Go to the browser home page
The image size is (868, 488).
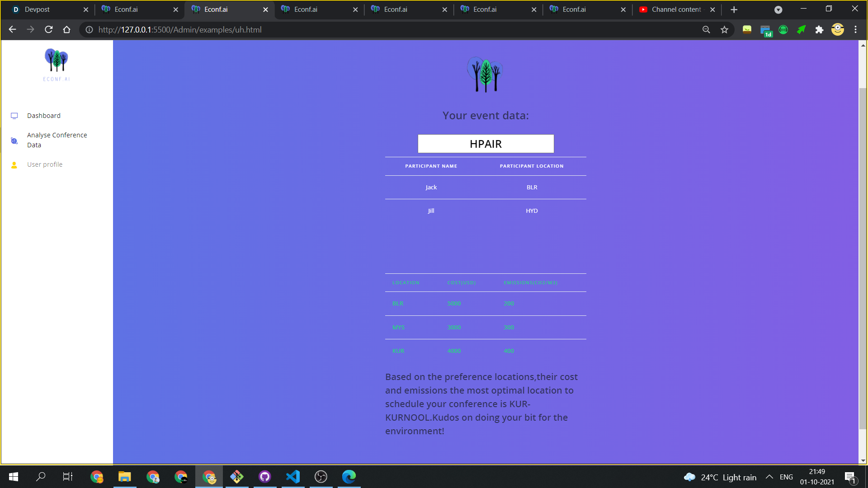pyautogui.click(x=67, y=30)
